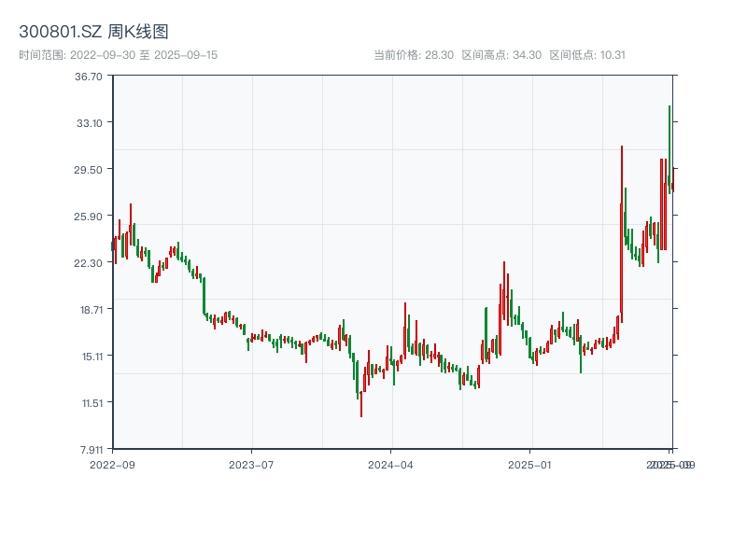Click y-axis label 7.911
Viewport: 747px width, 560px height.
click(92, 450)
